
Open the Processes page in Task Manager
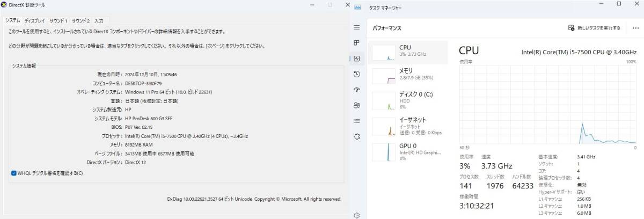(x=357, y=43)
